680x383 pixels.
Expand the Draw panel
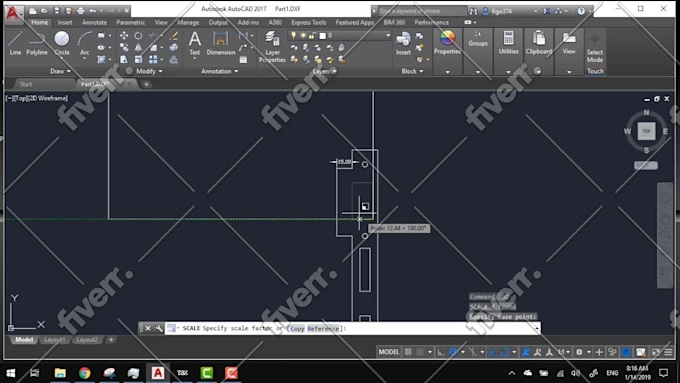pos(60,71)
